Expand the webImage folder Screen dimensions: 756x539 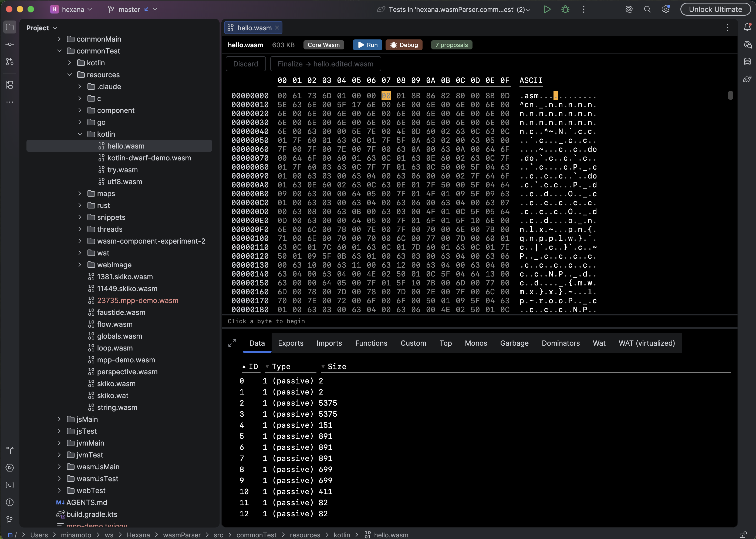click(80, 265)
